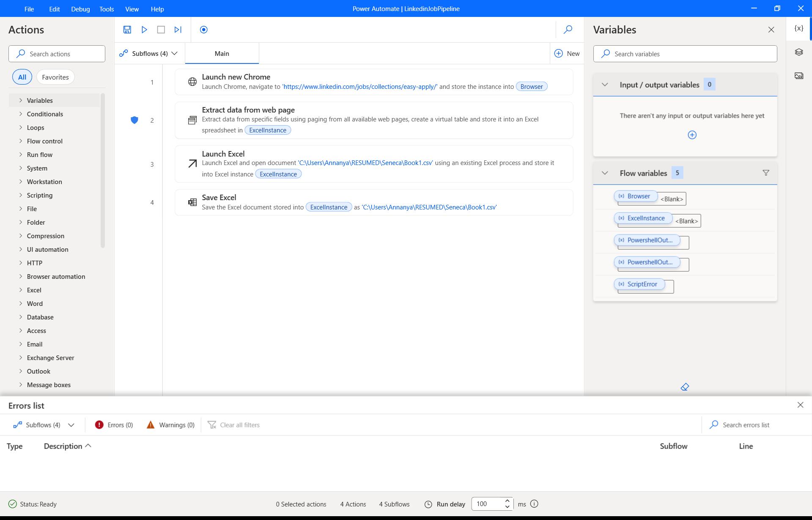Start the recorder icon
The image size is (812, 520).
(x=204, y=30)
